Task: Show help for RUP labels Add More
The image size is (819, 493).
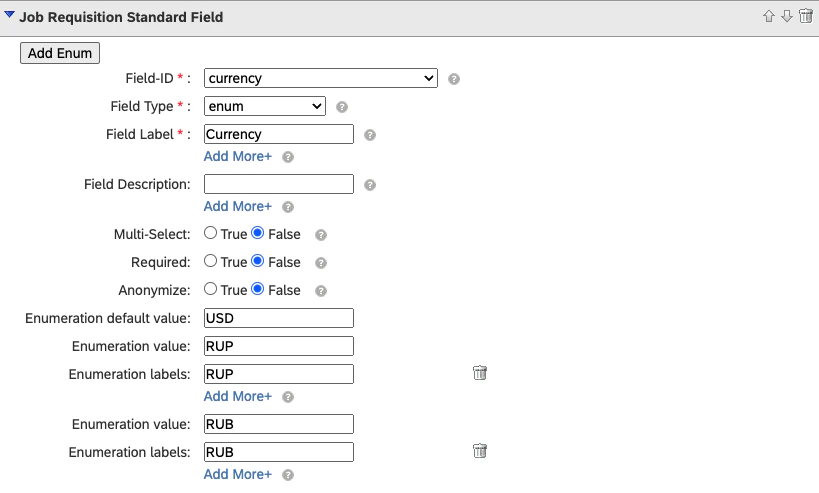Action: 288,397
